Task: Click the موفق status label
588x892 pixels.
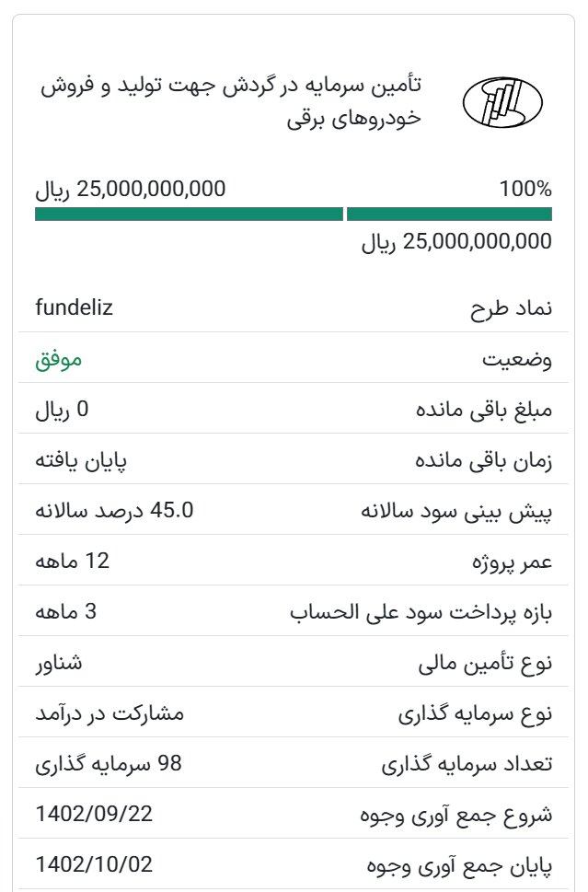Action: tap(58, 359)
